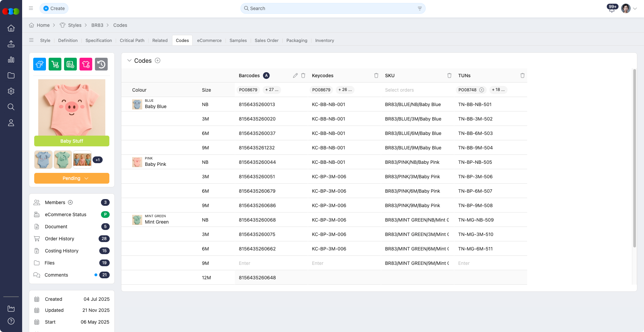Click the history clock icon in style panel

[101, 64]
